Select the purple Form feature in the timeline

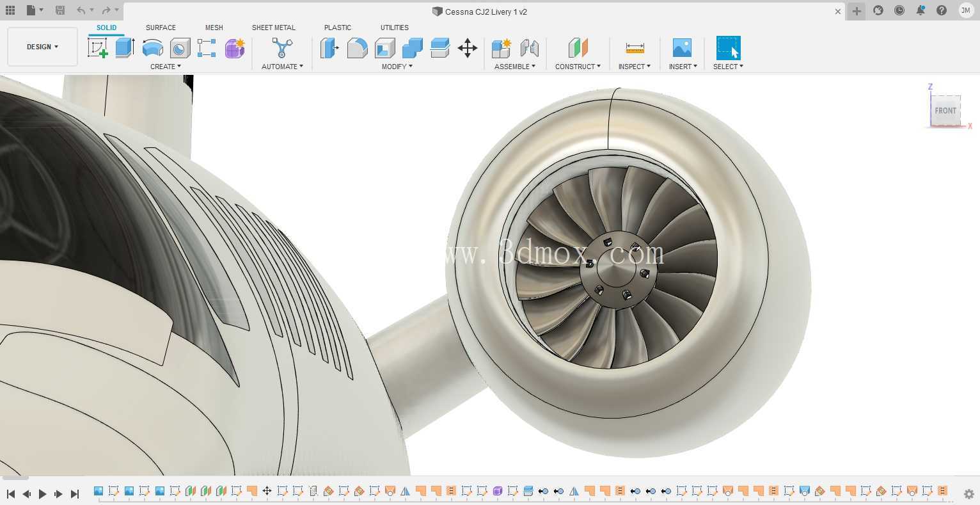[x=498, y=491]
